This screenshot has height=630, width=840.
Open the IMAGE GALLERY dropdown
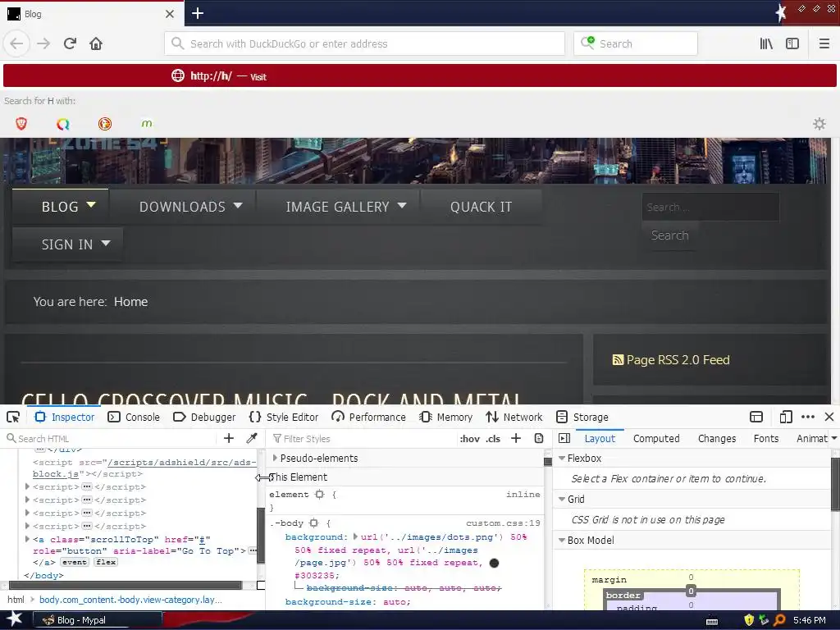click(x=402, y=205)
